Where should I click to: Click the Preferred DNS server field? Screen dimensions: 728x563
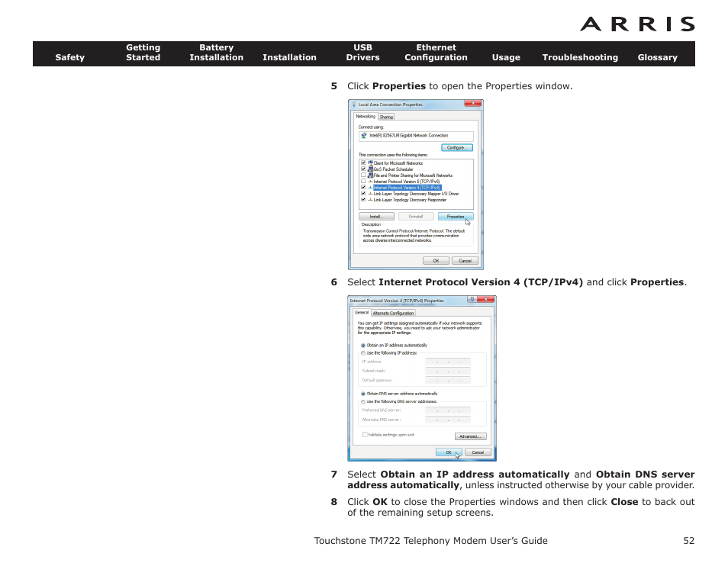pyautogui.click(x=448, y=410)
